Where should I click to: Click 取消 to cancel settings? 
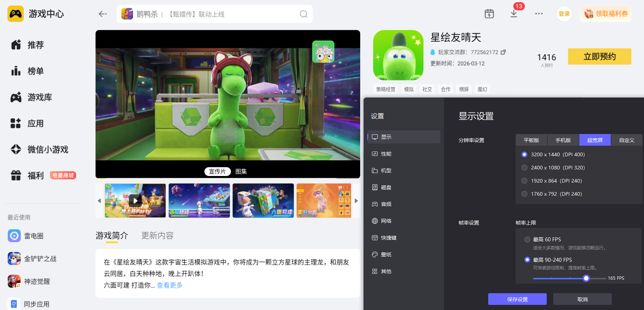coord(583,299)
